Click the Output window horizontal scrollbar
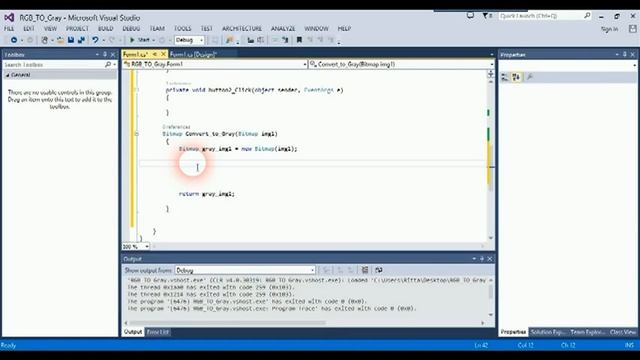 (x=304, y=322)
